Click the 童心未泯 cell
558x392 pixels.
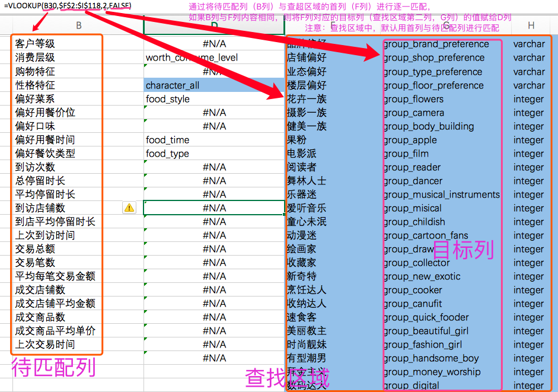[x=333, y=221]
